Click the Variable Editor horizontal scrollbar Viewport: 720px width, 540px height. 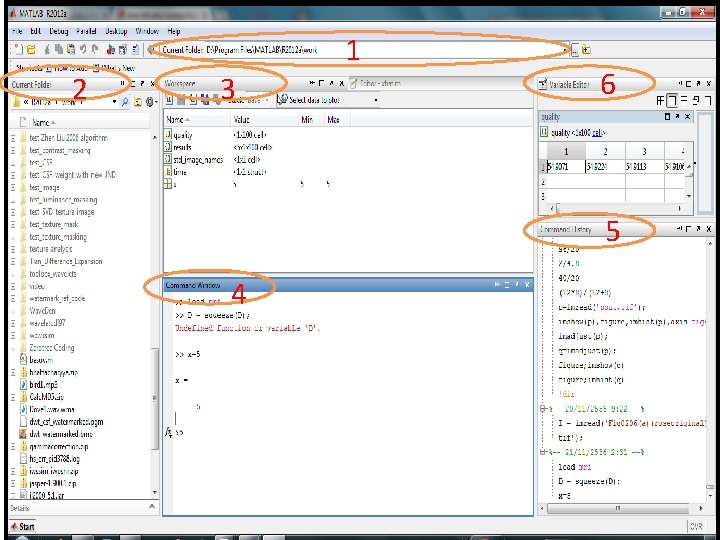tap(618, 208)
